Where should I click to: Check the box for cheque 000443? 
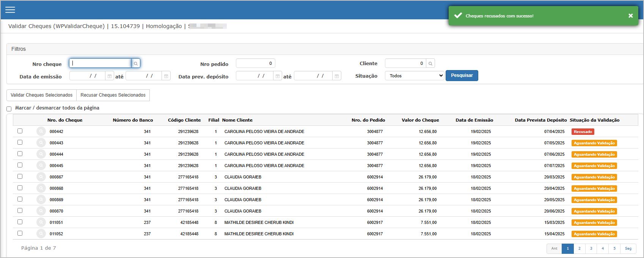pos(20,142)
